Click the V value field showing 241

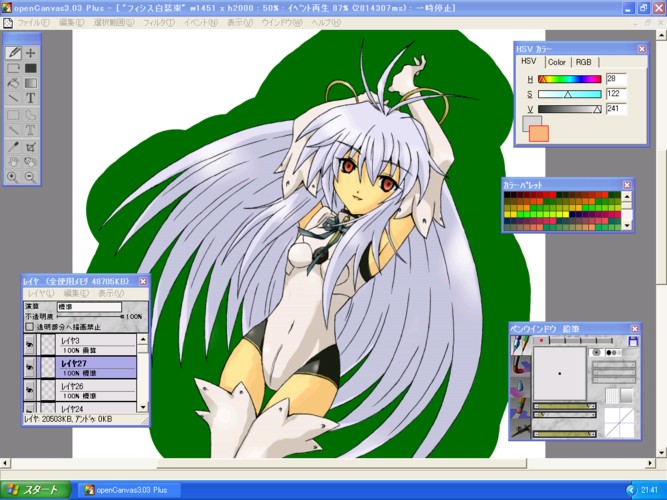pyautogui.click(x=616, y=109)
